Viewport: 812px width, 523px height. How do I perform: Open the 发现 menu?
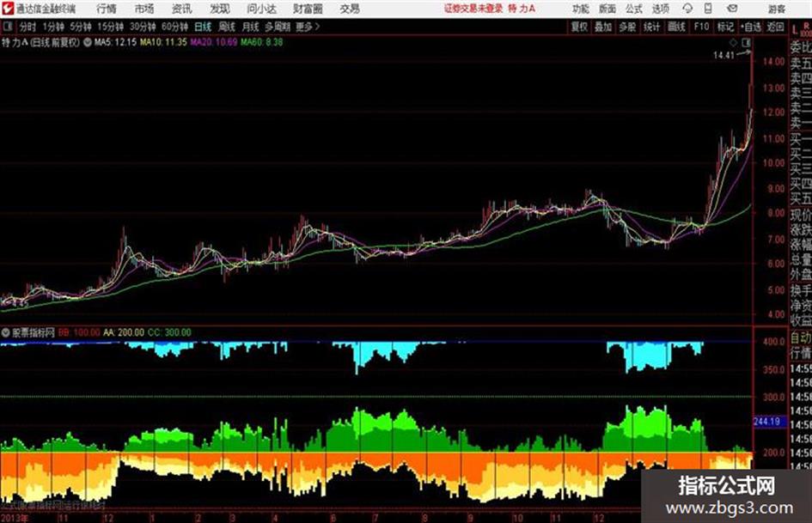click(220, 9)
